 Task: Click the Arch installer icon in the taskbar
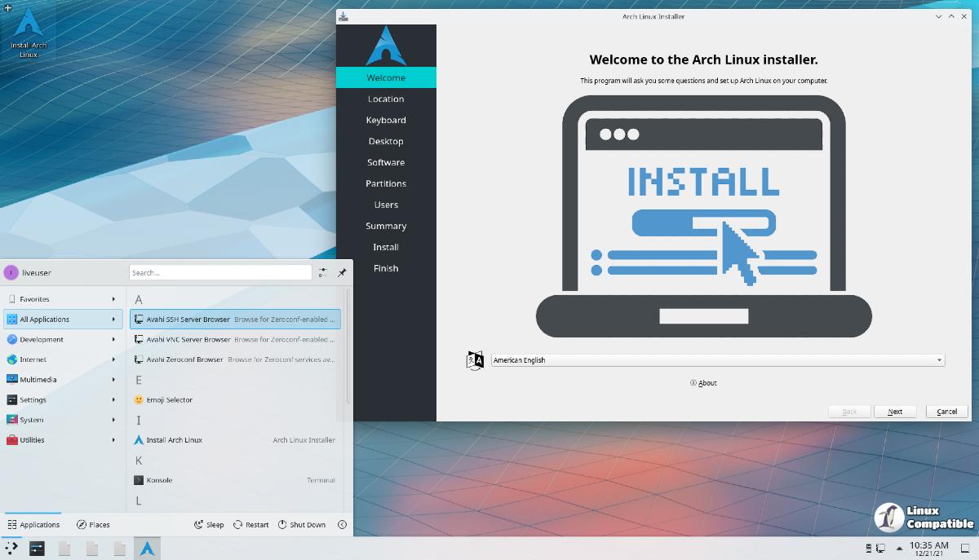pos(147,549)
